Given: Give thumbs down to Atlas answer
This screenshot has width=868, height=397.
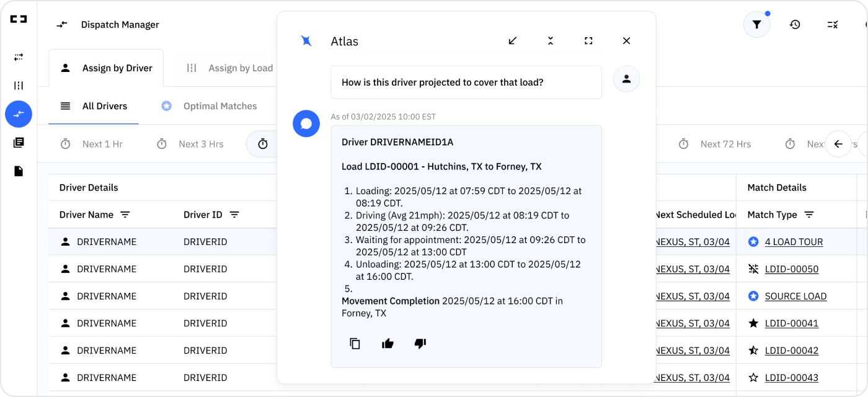Looking at the screenshot, I should coord(420,343).
